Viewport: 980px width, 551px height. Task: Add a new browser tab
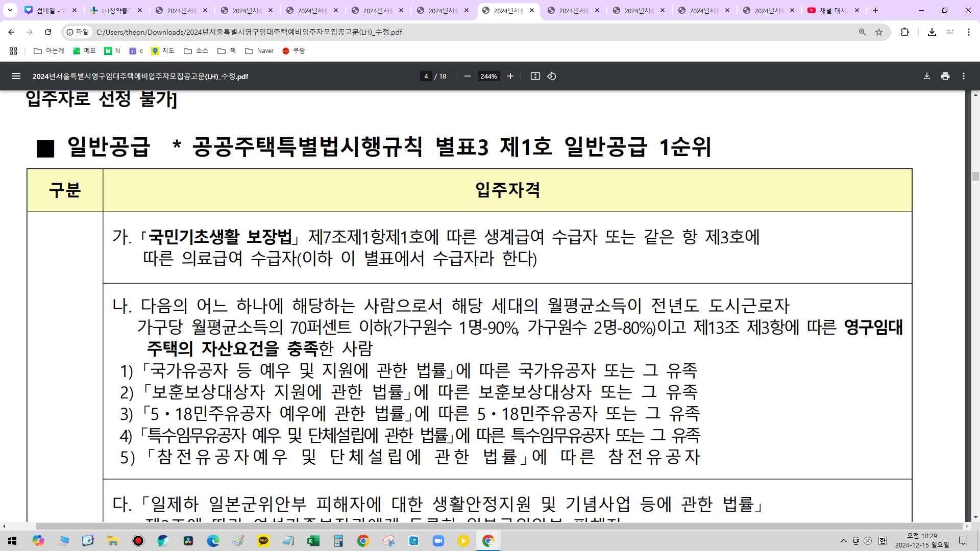click(x=875, y=10)
